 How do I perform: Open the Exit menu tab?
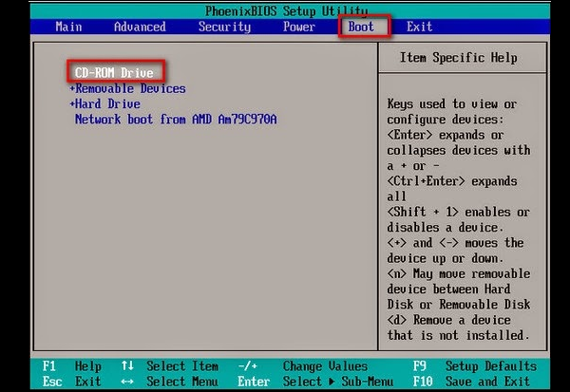(x=419, y=27)
